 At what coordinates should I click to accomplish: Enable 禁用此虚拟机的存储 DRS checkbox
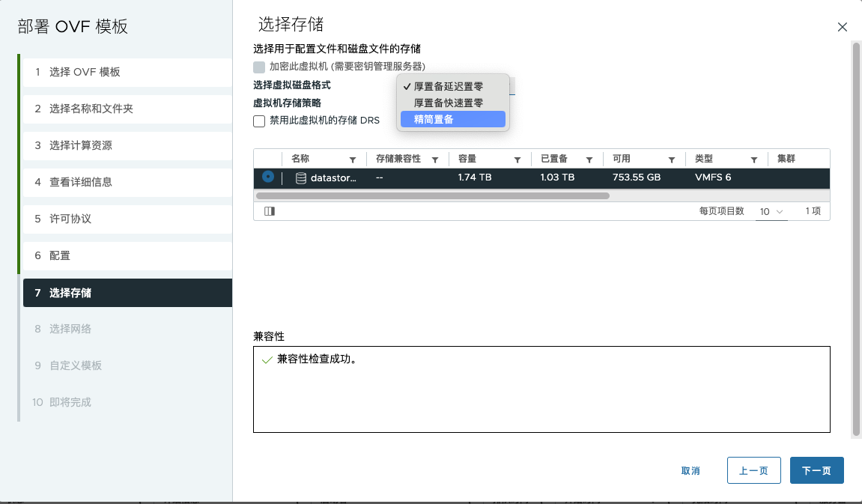[259, 121]
